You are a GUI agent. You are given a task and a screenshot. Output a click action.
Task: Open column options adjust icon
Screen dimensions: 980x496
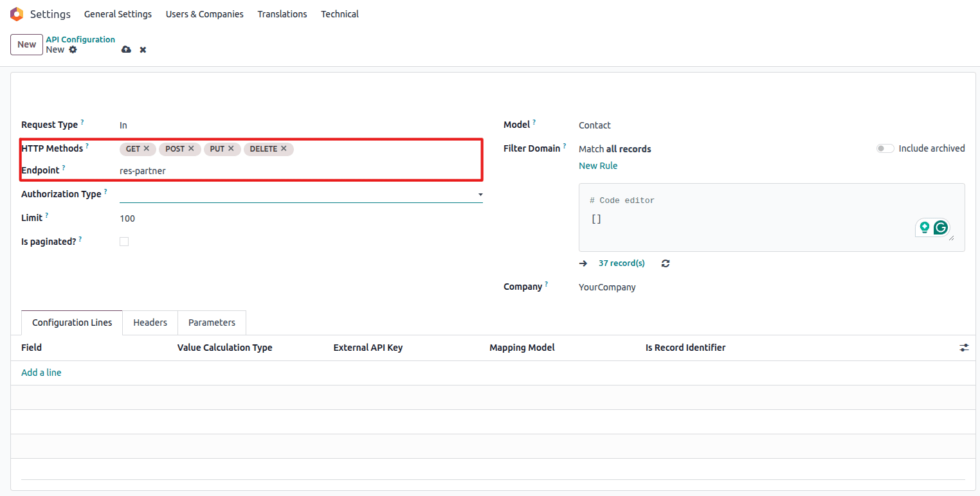point(964,348)
